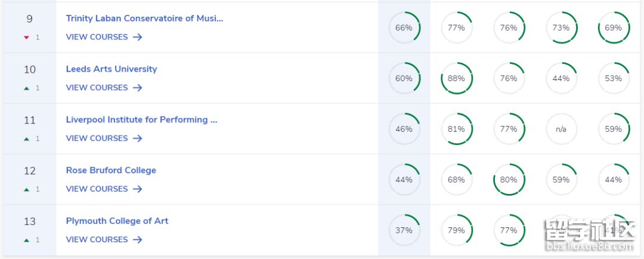Click the n/a circle in Liverpool Institute row
This screenshot has height=259, width=644.
[561, 129]
